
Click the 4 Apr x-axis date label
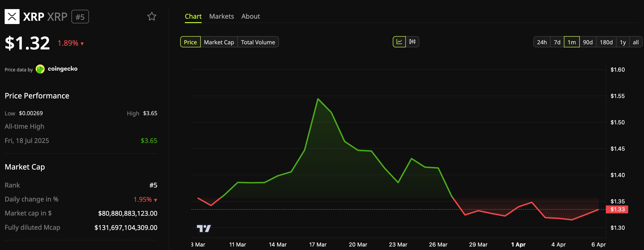pos(559,244)
